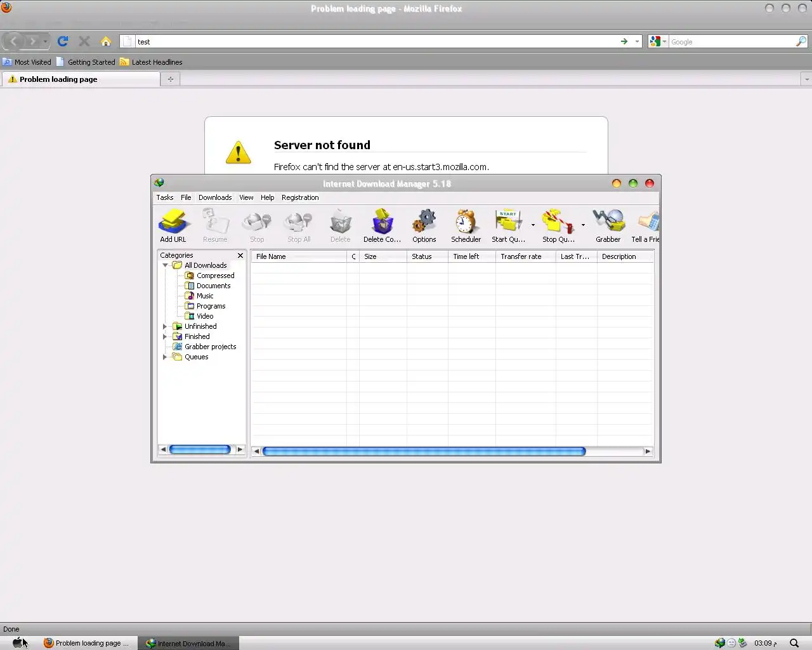Viewport: 812px width, 650px height.
Task: Click the Stop Queue icon
Action: (558, 225)
